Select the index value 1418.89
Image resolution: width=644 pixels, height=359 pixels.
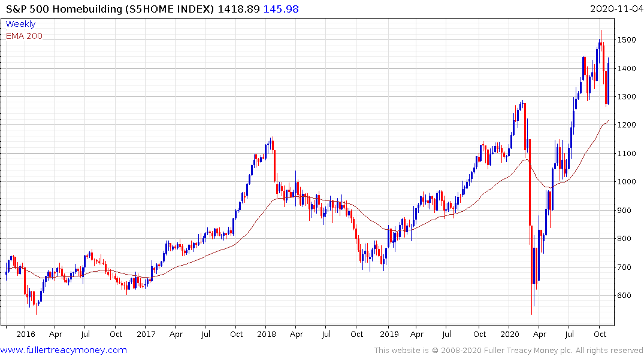pyautogui.click(x=238, y=9)
